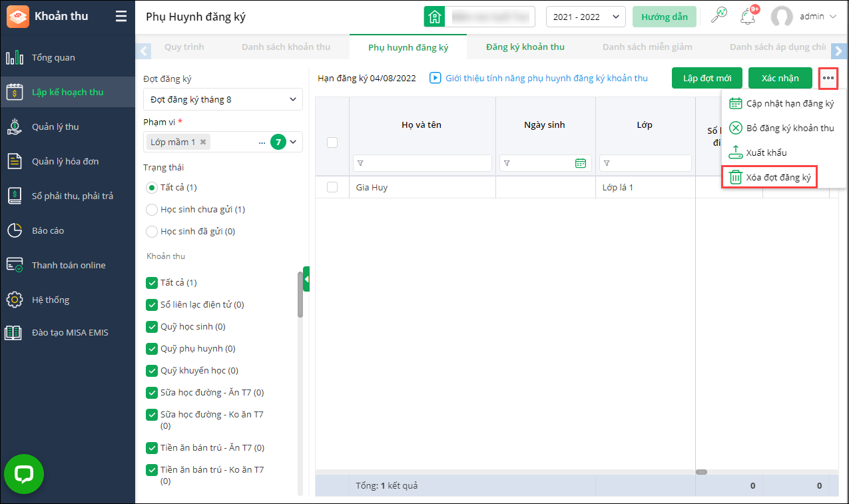This screenshot has width=849, height=504.
Task: Click the green 7 count badge in Phạm vi
Action: coord(278,142)
